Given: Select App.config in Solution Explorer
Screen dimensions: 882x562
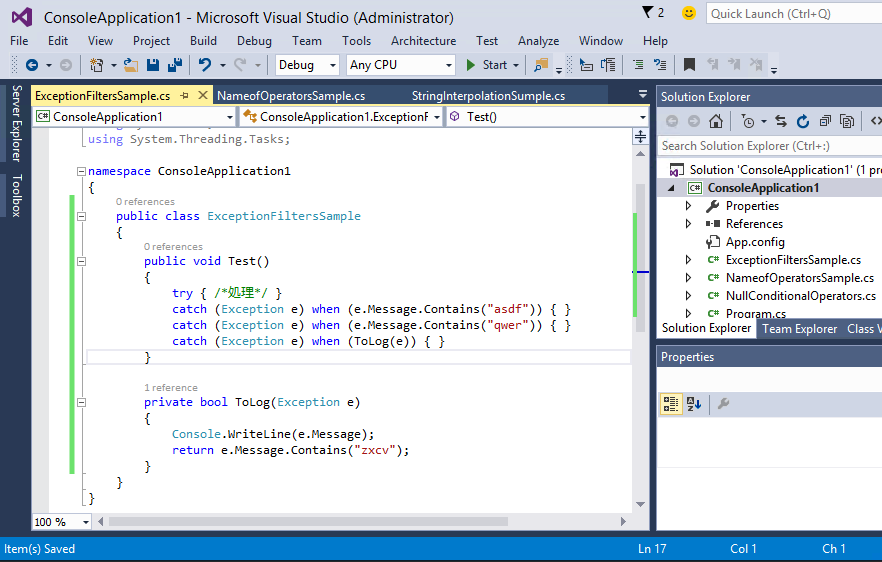Looking at the screenshot, I should pos(755,242).
